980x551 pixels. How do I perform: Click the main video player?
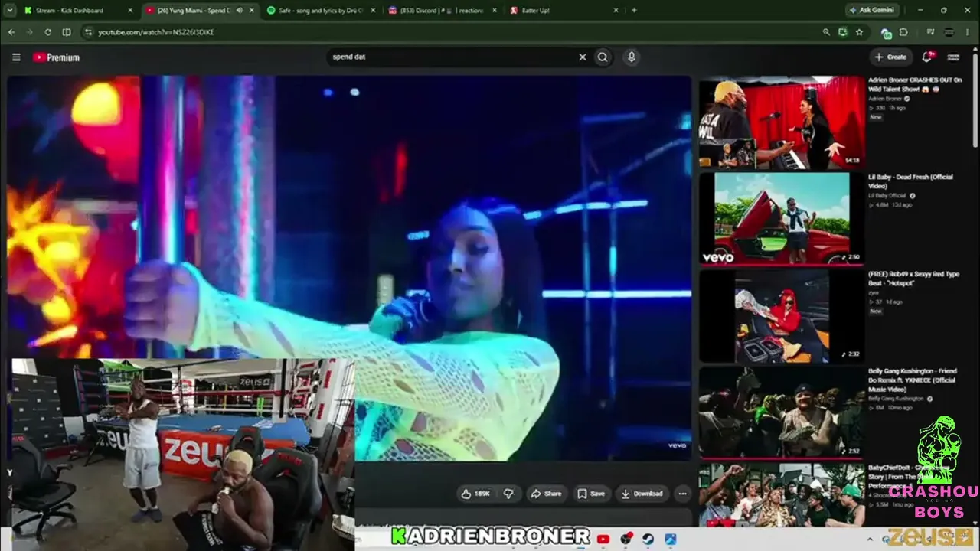click(349, 268)
